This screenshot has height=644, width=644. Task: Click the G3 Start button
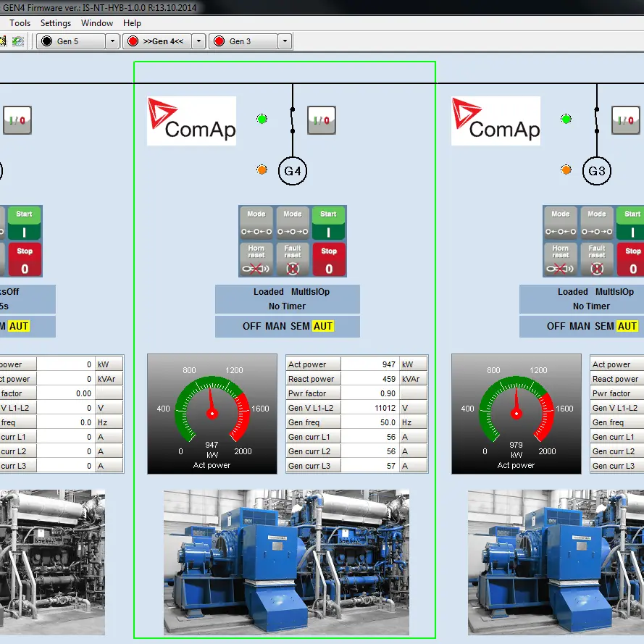(x=630, y=223)
